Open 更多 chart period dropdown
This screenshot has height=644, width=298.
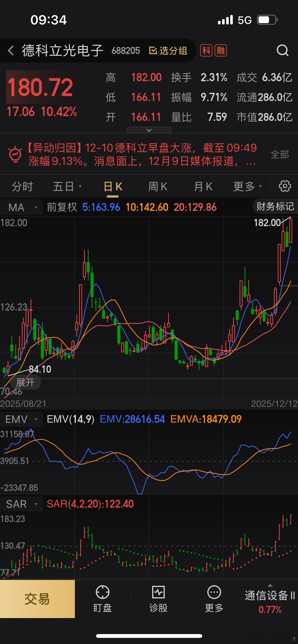pyautogui.click(x=248, y=186)
